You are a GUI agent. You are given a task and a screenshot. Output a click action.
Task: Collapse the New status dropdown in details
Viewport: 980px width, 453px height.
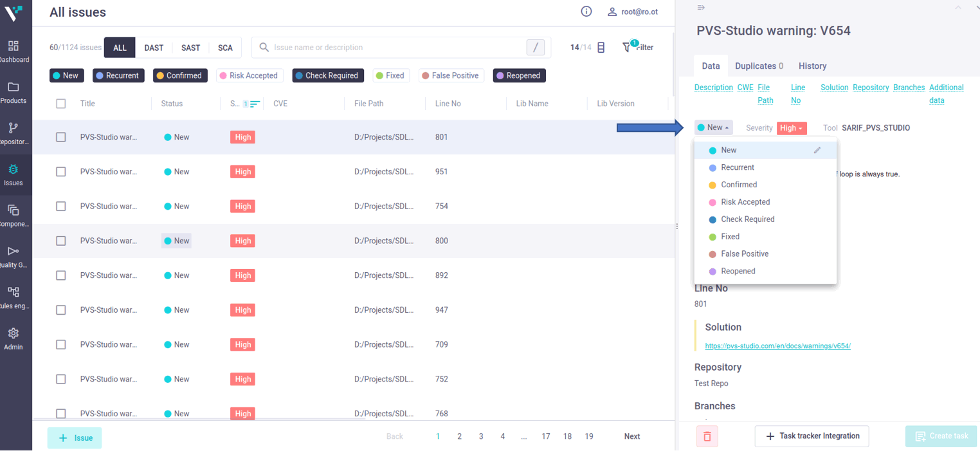714,128
